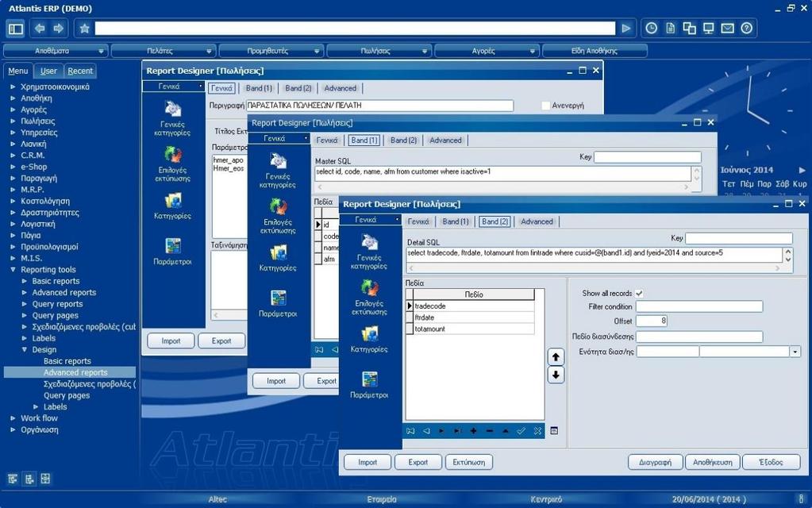
Task: Delete record with the minus navigator icon
Action: pyautogui.click(x=490, y=431)
